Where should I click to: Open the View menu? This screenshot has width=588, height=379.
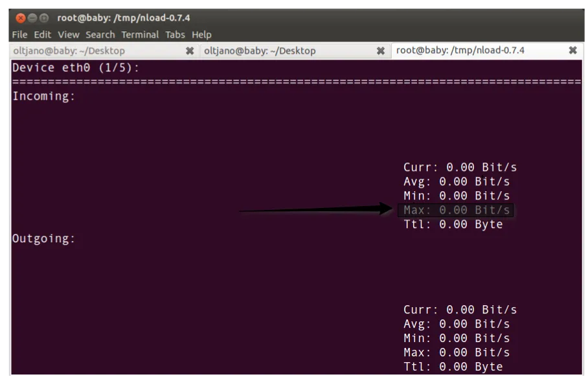click(x=68, y=34)
